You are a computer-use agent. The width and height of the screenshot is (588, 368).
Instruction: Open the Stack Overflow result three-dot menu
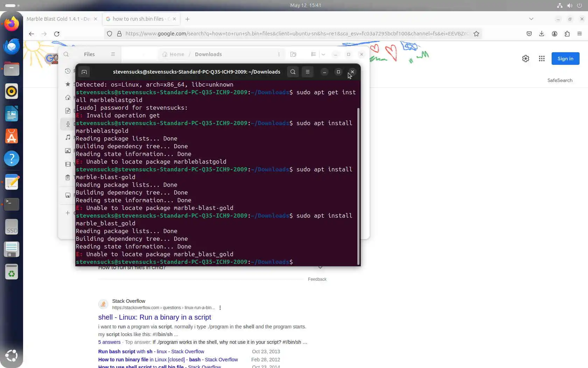pos(220,308)
